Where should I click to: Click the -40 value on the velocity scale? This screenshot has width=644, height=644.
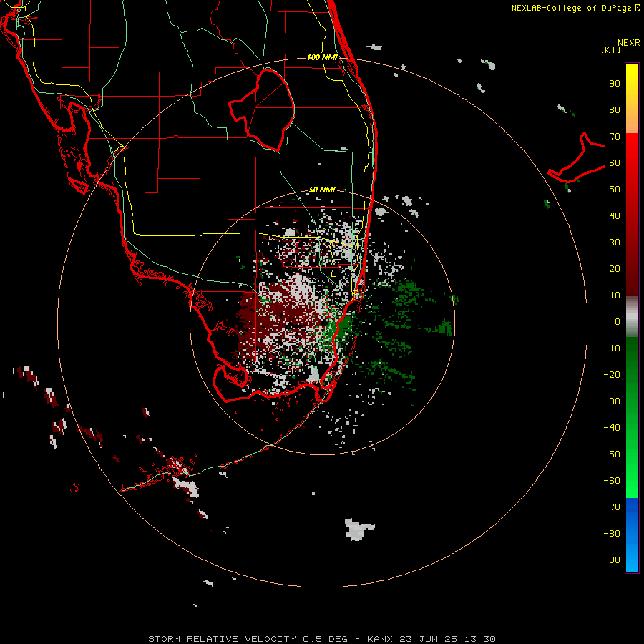612,428
